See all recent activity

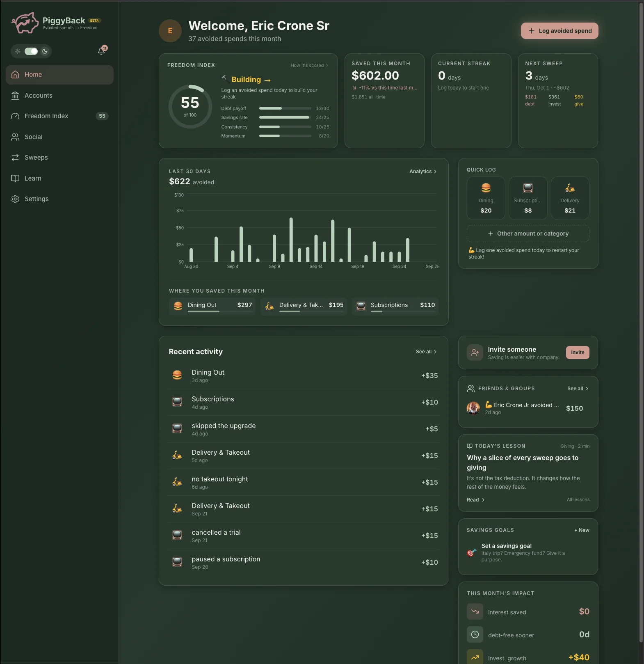426,352
